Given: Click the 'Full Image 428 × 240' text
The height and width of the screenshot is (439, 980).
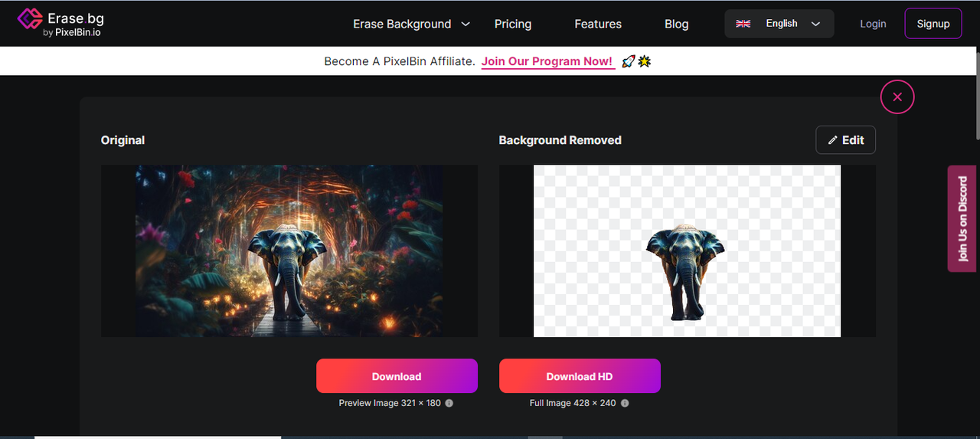Looking at the screenshot, I should point(573,403).
